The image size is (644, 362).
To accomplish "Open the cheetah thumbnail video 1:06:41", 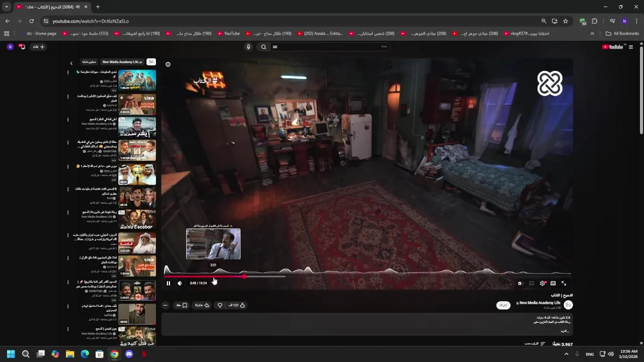I will 137,80.
